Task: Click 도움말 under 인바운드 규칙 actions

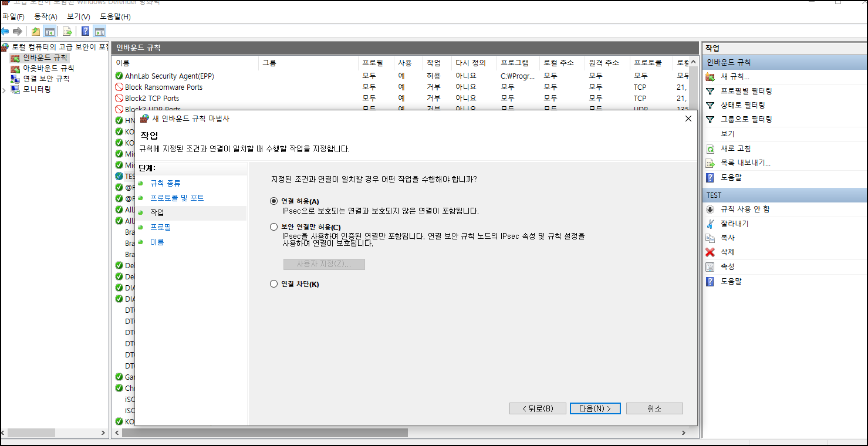Action: point(731,177)
